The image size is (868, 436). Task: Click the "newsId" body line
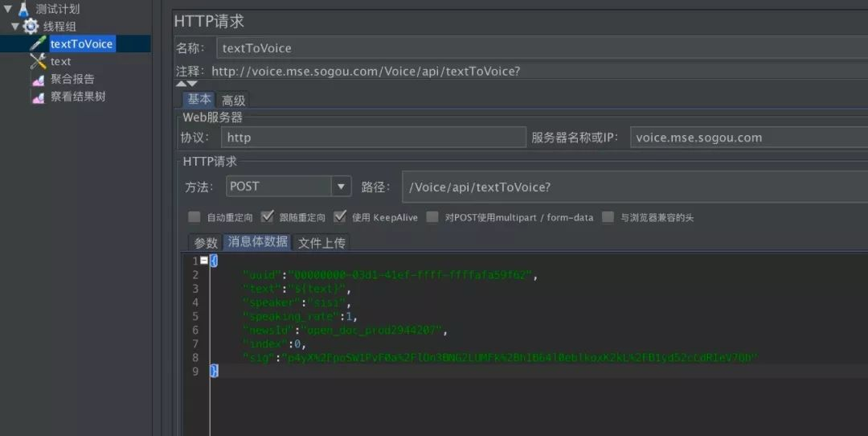(345, 330)
